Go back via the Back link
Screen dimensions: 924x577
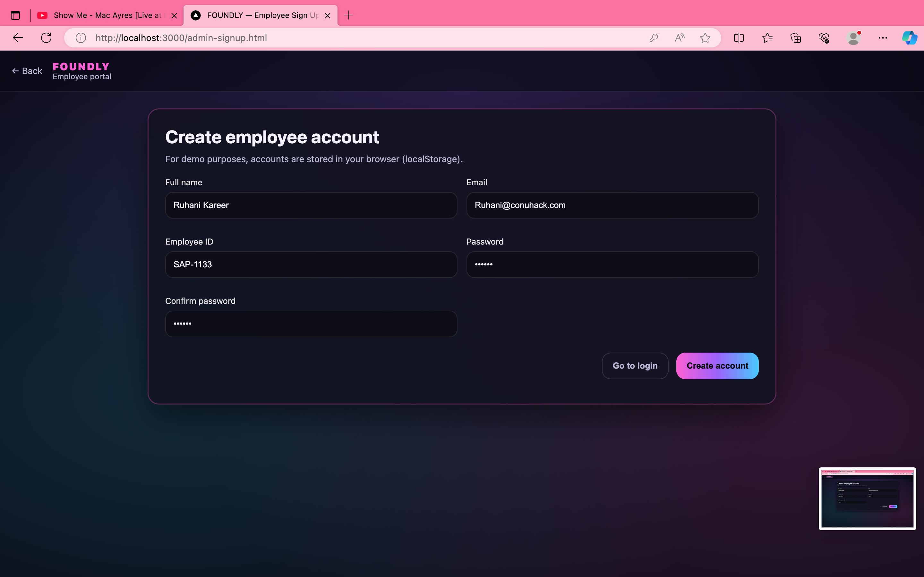pyautogui.click(x=27, y=71)
